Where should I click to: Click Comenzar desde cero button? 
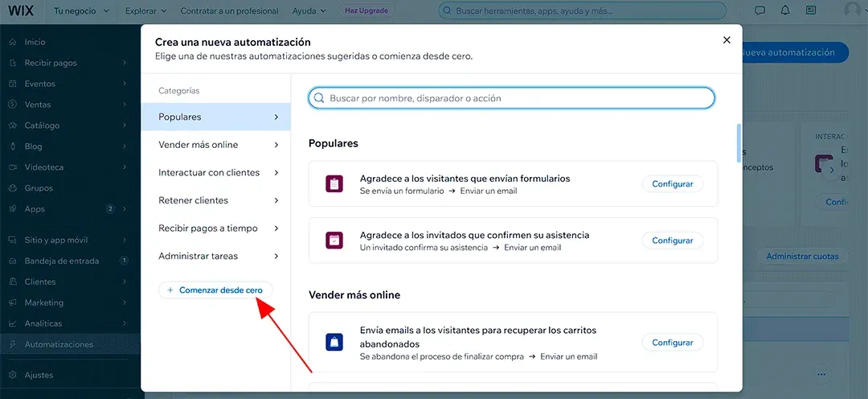coord(215,290)
